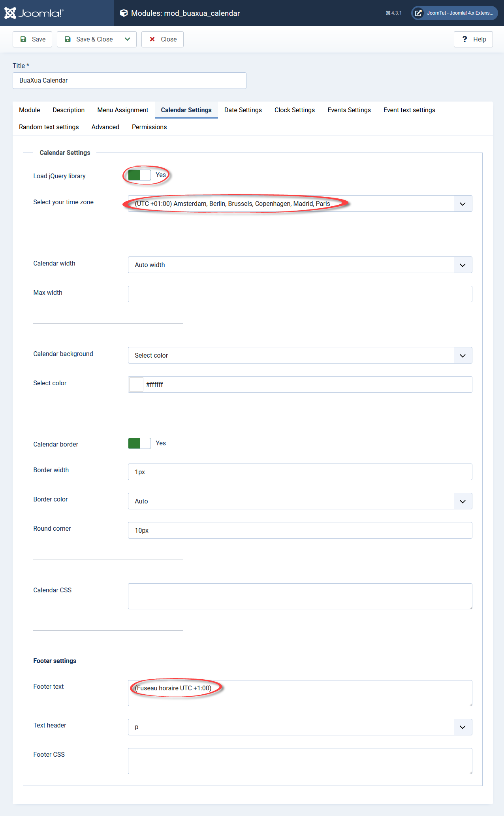Viewport: 504px width, 816px height.
Task: Switch to the Advanced tab
Action: (x=105, y=127)
